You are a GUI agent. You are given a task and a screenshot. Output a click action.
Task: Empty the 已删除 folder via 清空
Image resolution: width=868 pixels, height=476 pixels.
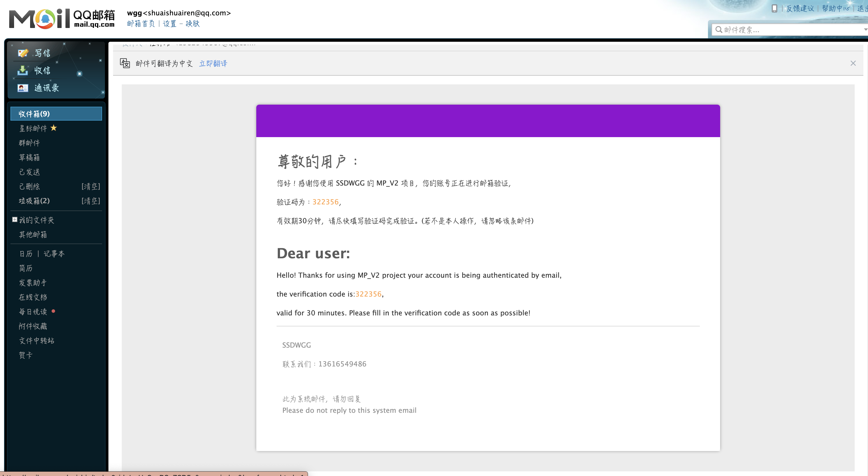91,186
